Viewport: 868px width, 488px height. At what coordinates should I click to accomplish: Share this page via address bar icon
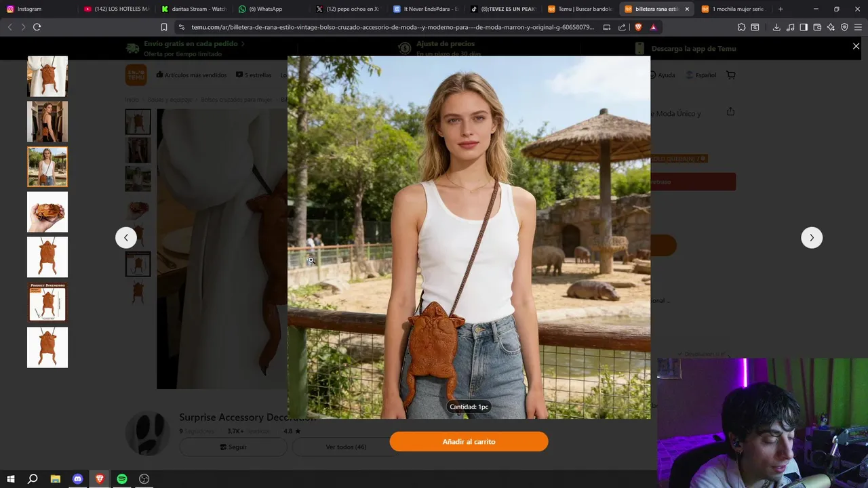pyautogui.click(x=622, y=27)
